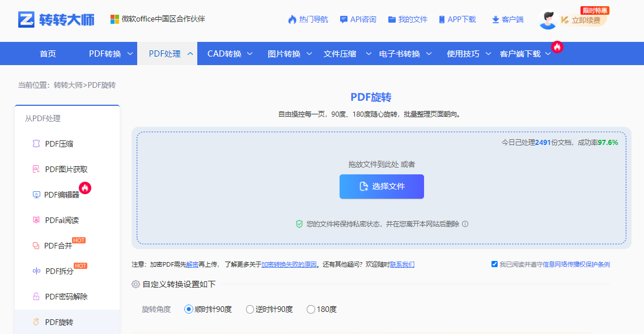The image size is (644, 334).
Task: Open the 加密转换失败的原因 link
Action: (289, 265)
